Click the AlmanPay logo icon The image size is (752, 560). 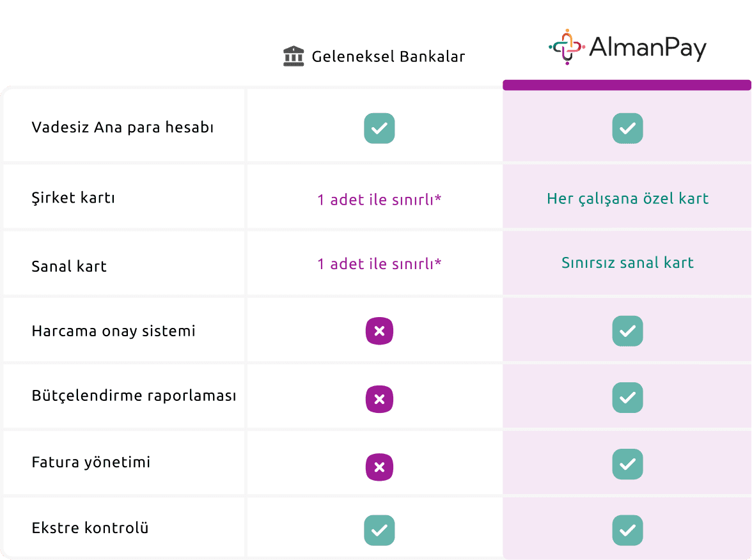pyautogui.click(x=567, y=47)
